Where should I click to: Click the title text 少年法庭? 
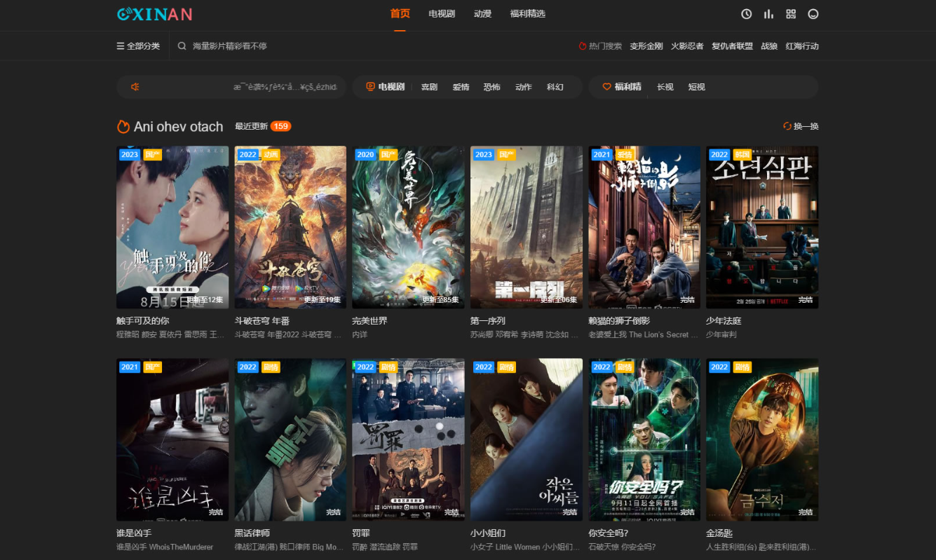724,321
